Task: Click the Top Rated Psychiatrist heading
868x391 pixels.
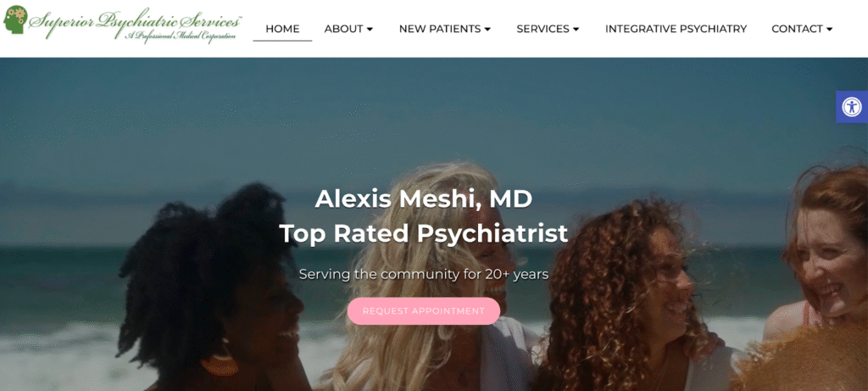Action: click(424, 233)
